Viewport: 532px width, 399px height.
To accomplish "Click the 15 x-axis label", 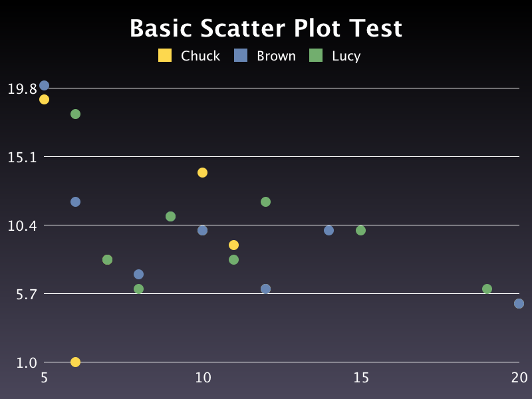I will pos(360,378).
